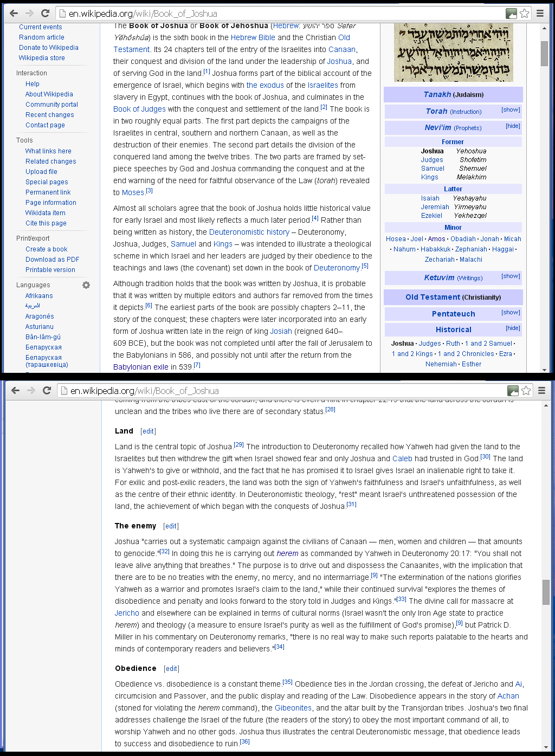The width and height of the screenshot is (555, 756).
Task: Select Afrikaans language
Action: click(x=39, y=296)
